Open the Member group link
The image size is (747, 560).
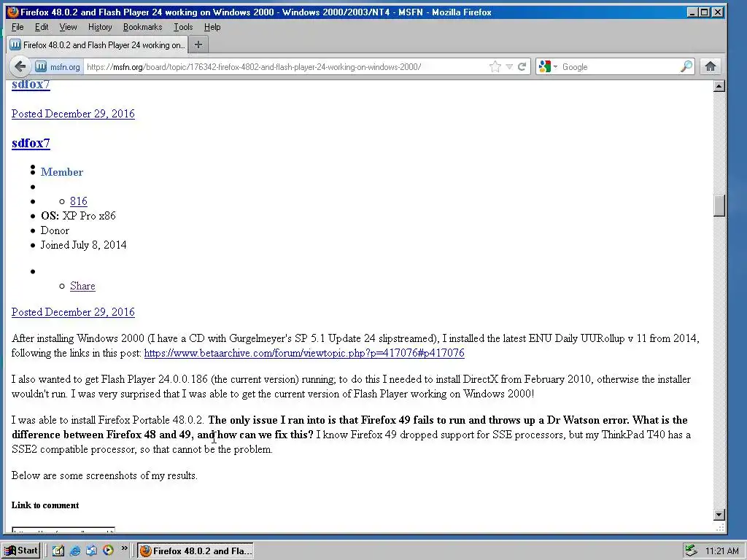point(61,172)
